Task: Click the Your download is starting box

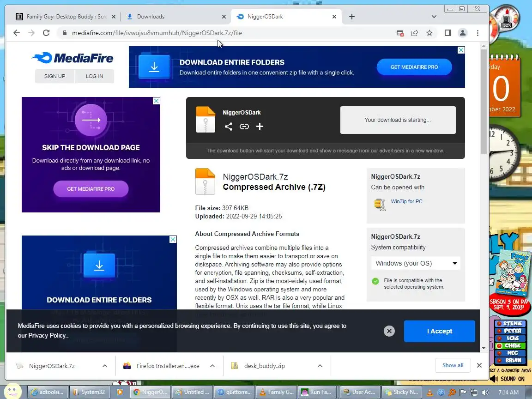Action: pos(398,120)
